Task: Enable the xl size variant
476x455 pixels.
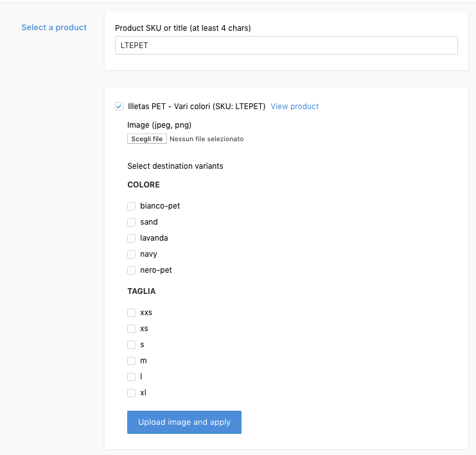Action: pos(131,393)
